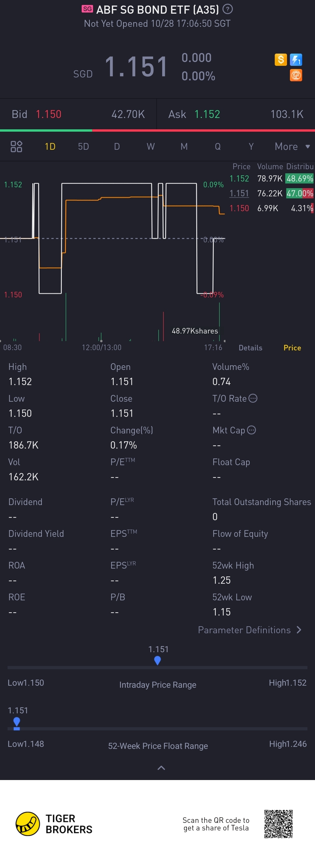Screen dimensions: 315x868
Task: Select the 1D chart period
Action: coord(50,147)
